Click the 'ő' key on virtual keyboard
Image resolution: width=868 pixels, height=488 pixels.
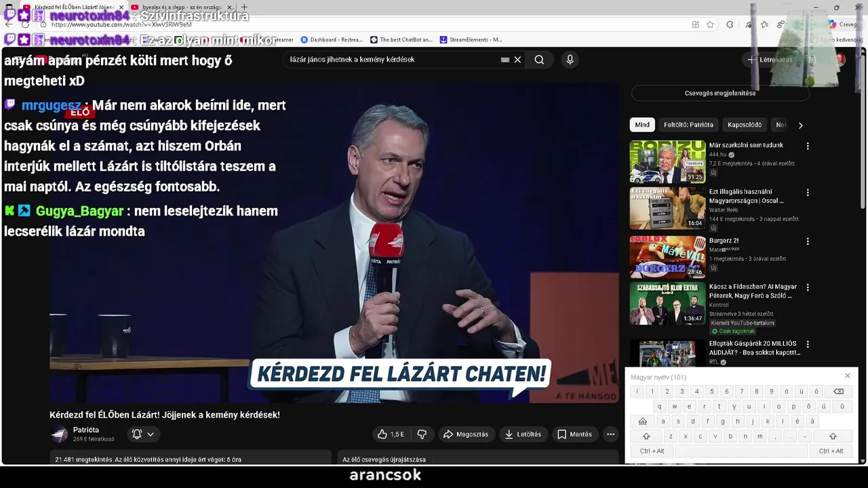tap(809, 407)
